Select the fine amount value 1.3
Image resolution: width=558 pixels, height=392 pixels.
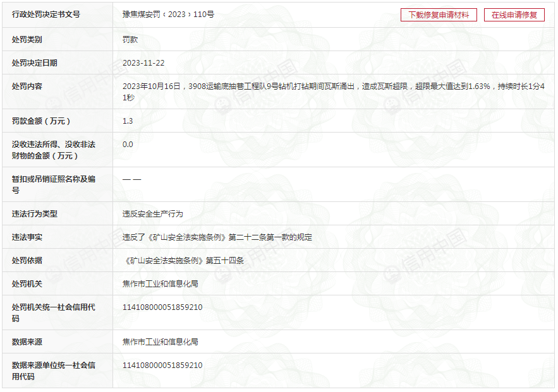(128, 121)
